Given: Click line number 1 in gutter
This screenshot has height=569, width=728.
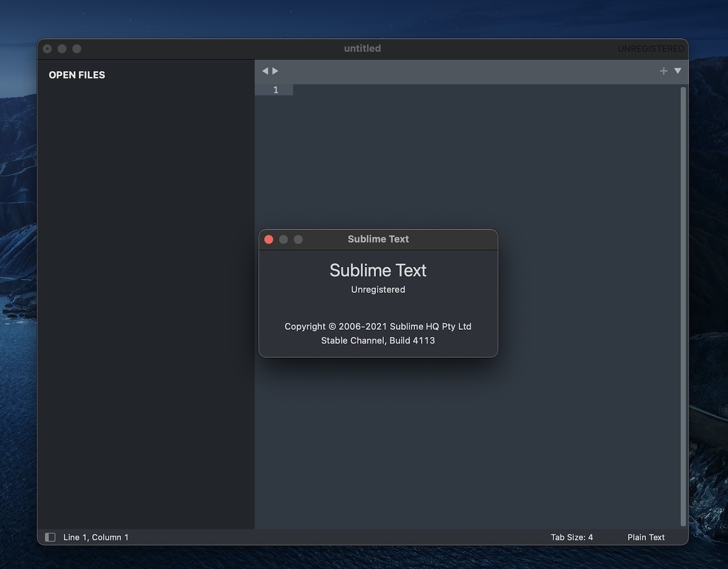Looking at the screenshot, I should (x=276, y=90).
